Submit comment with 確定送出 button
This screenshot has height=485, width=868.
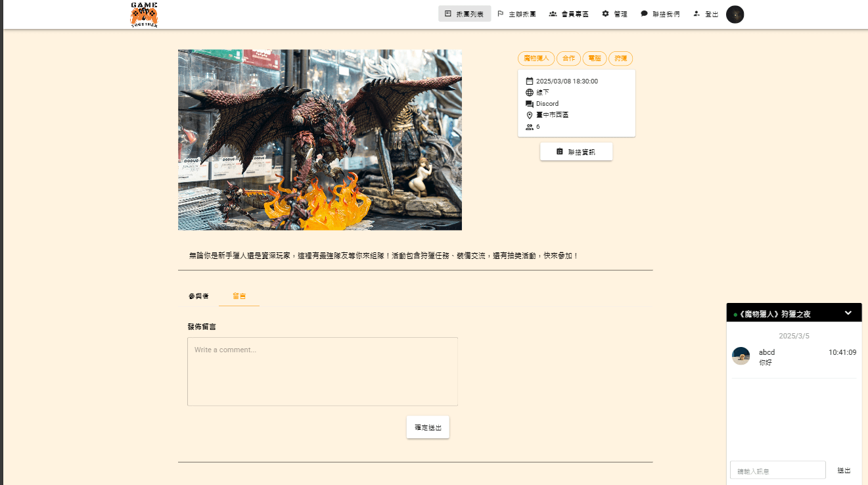click(428, 427)
